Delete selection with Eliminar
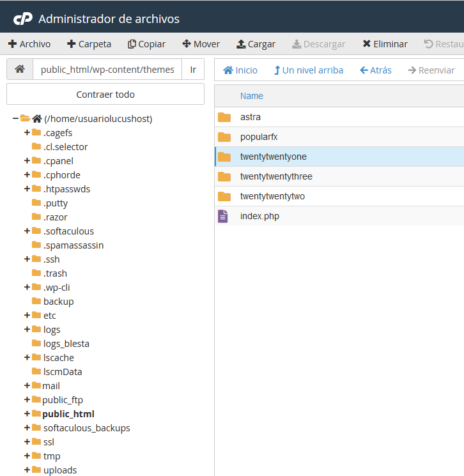Image resolution: width=464 pixels, height=476 pixels. (x=385, y=44)
